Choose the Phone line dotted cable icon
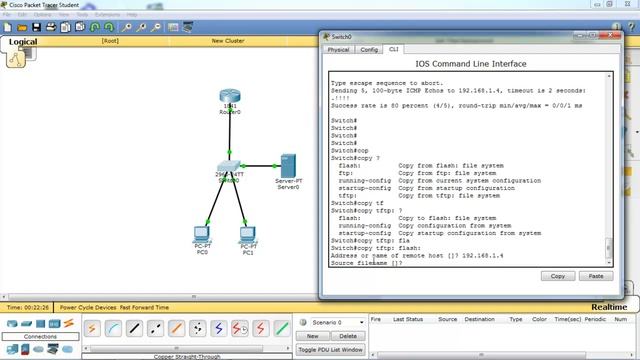 [x=198, y=328]
